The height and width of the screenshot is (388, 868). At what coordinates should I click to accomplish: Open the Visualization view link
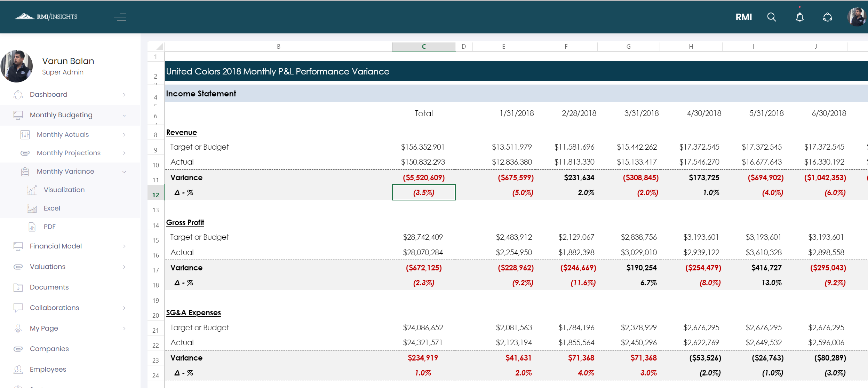click(64, 190)
